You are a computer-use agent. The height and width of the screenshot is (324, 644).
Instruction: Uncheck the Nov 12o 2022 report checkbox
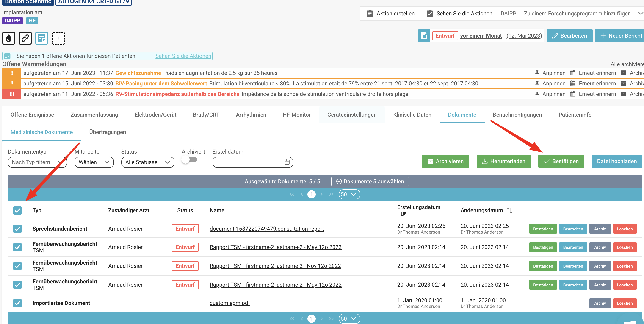click(x=17, y=266)
